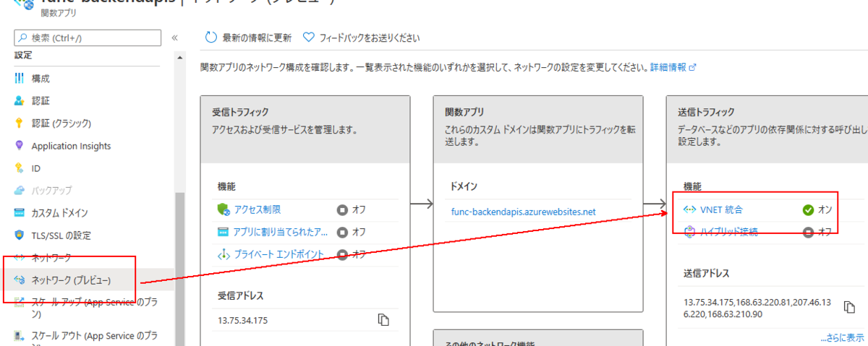Click the VNET 統合 icon

[689, 210]
